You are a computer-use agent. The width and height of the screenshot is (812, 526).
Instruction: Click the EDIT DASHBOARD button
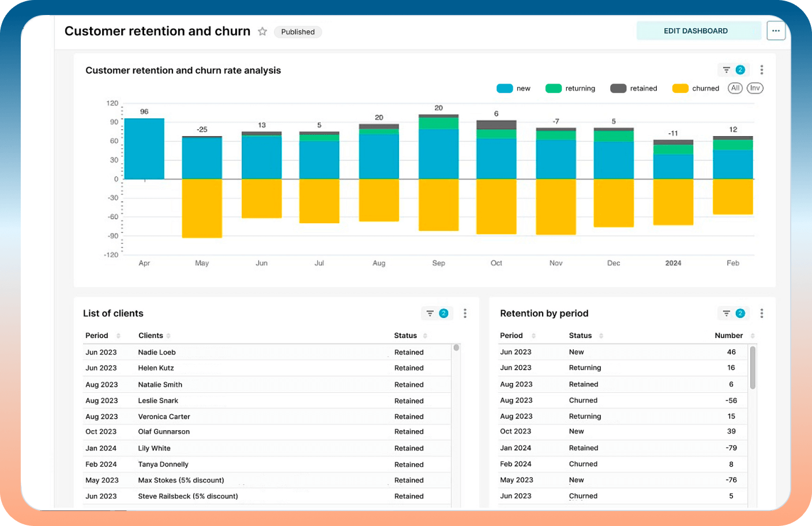[x=696, y=31]
